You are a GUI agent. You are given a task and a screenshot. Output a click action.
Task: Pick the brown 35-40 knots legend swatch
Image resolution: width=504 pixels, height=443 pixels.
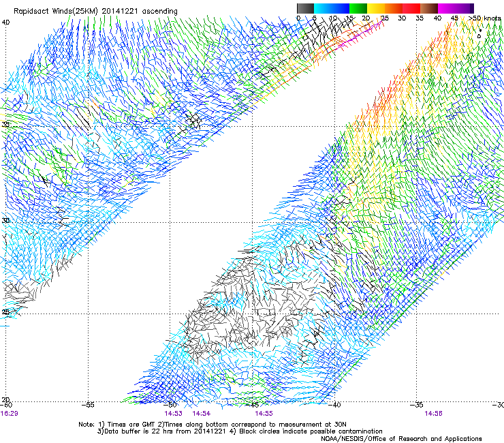[x=429, y=8]
